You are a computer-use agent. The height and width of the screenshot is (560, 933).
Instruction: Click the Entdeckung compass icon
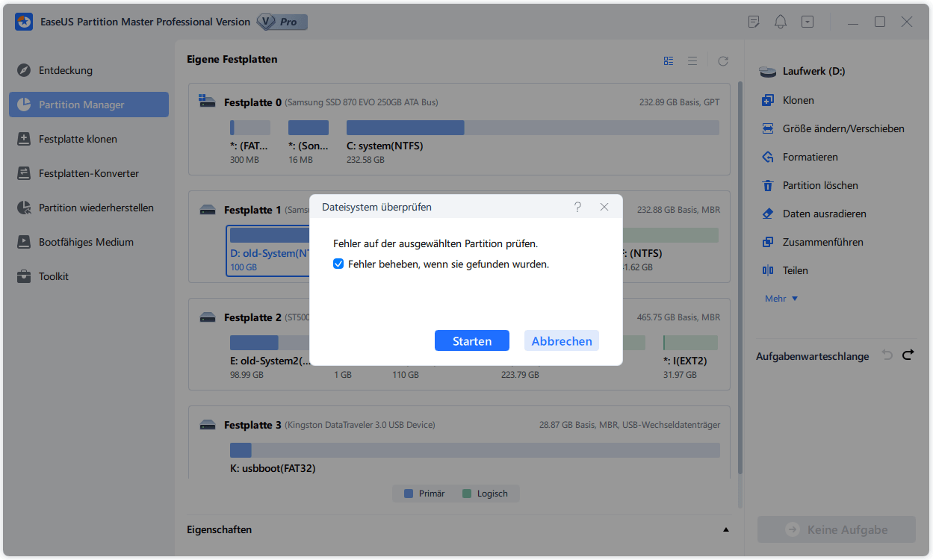24,70
